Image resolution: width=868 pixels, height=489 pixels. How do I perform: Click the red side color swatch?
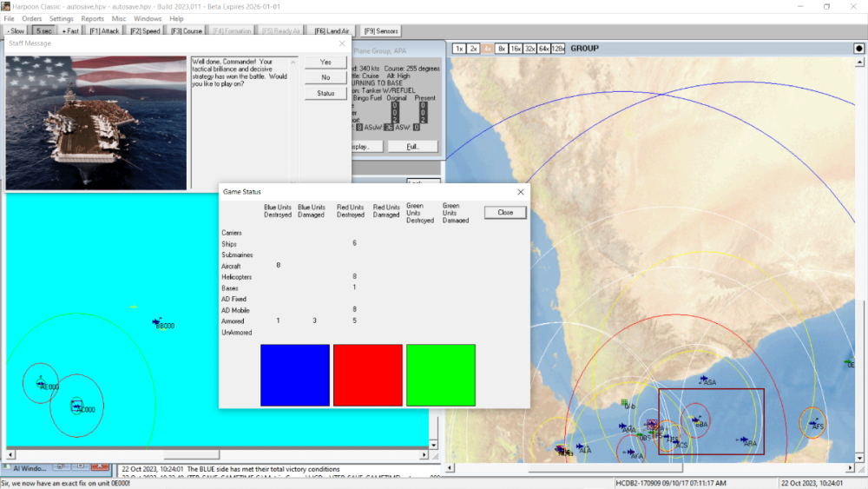(x=368, y=375)
